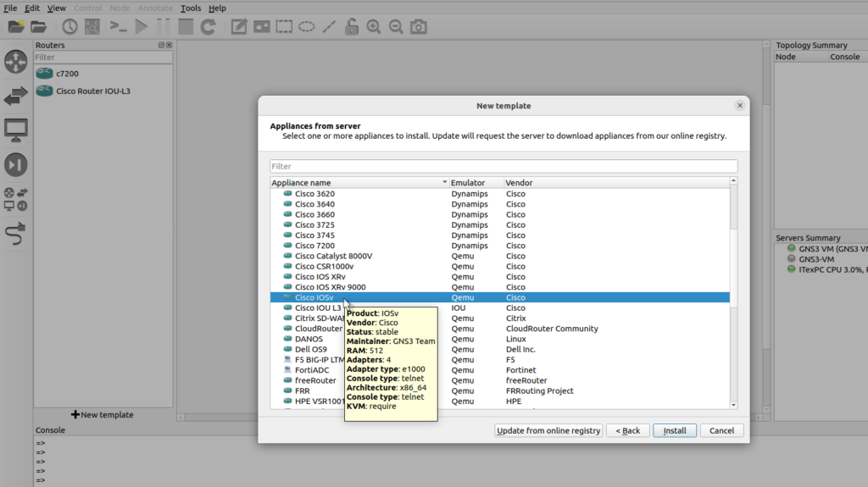This screenshot has height=487, width=868.
Task: Click the appliance Filter text field
Action: [x=504, y=166]
